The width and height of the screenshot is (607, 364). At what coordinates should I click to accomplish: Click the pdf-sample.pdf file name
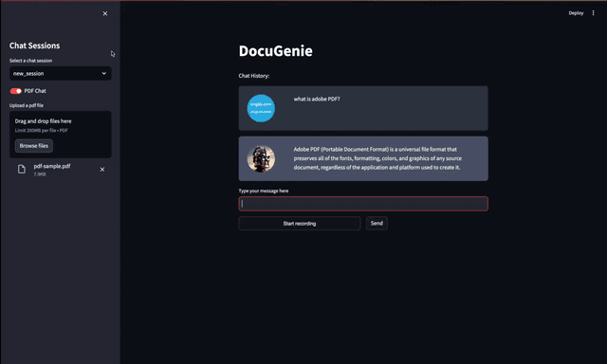(52, 166)
